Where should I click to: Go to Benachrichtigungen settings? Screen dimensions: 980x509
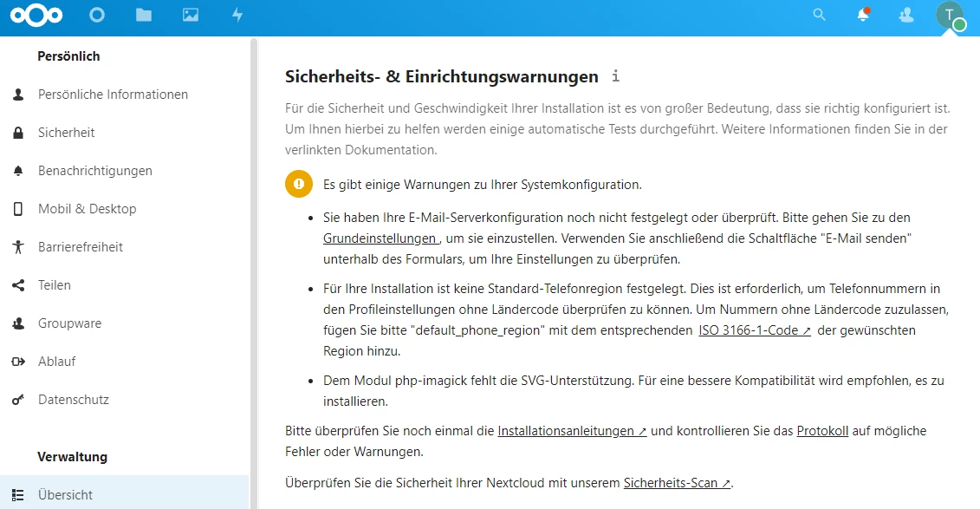coord(94,171)
